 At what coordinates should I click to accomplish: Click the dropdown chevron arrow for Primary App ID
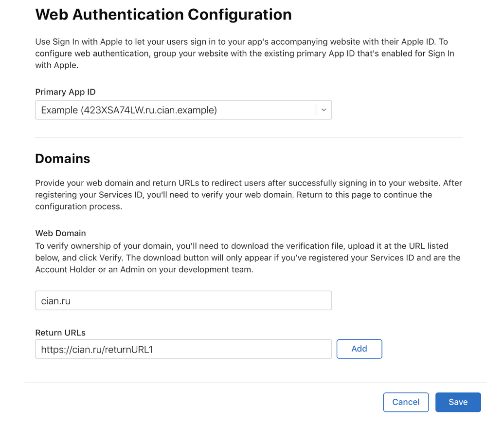324,110
